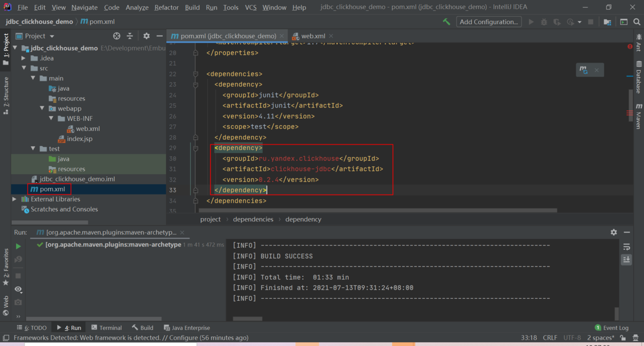Click dependencies in the editor breadcrumb
The width and height of the screenshot is (644, 346).
[253, 219]
